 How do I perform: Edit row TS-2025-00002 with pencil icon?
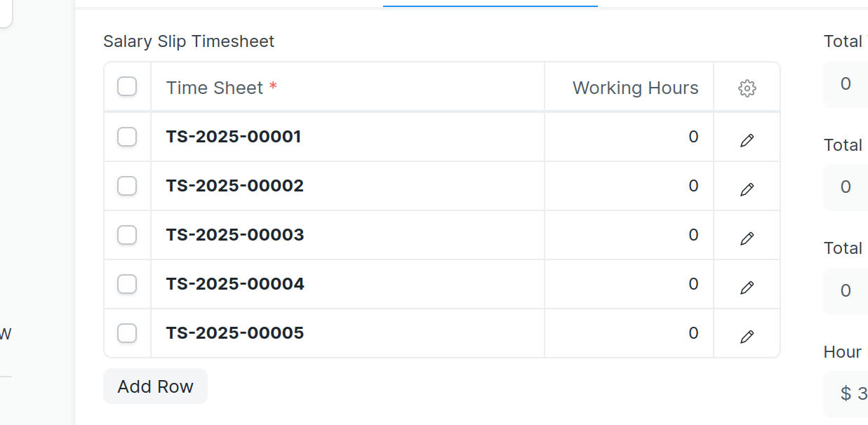pos(747,189)
